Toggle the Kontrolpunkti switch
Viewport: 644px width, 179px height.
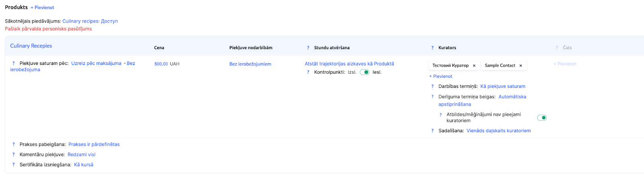click(x=365, y=73)
